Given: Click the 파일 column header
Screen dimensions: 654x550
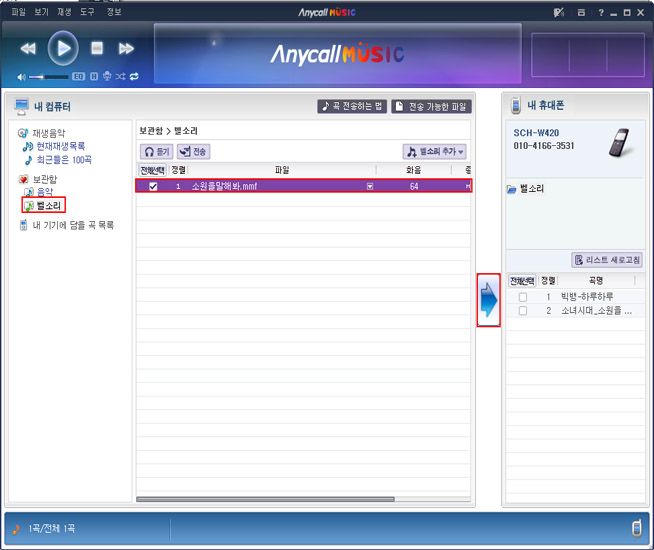Looking at the screenshot, I should 282,170.
